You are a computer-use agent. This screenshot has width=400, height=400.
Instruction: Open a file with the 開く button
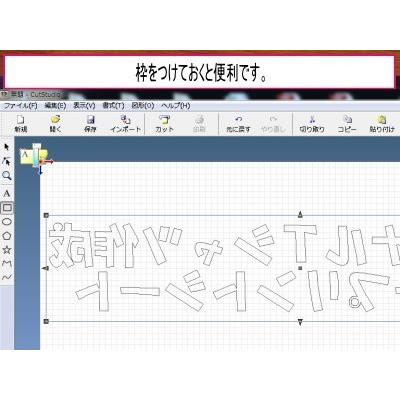tap(55, 124)
